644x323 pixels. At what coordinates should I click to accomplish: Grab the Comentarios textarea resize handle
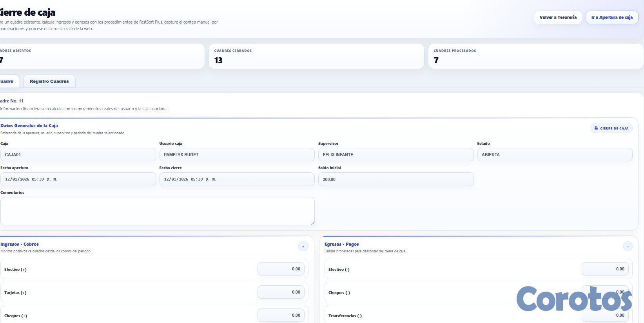312,223
